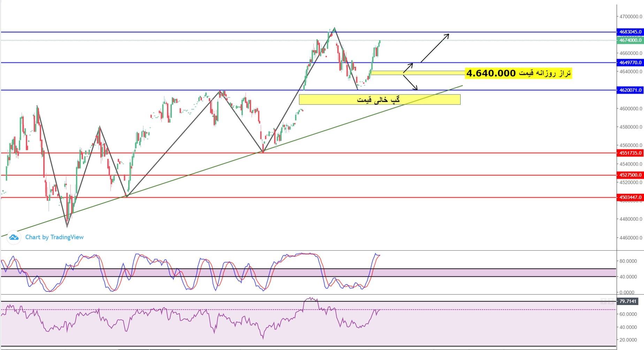Viewport: 644px width, 350px height.
Task: Click the red 4527500.0 price label
Action: (x=630, y=175)
